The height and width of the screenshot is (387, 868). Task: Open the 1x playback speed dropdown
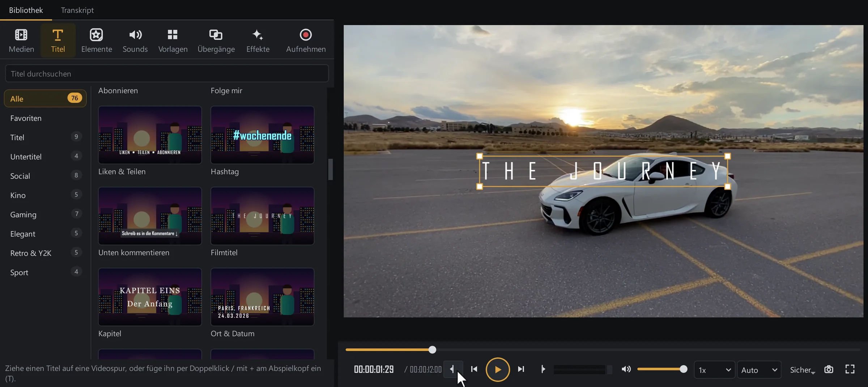click(x=714, y=370)
